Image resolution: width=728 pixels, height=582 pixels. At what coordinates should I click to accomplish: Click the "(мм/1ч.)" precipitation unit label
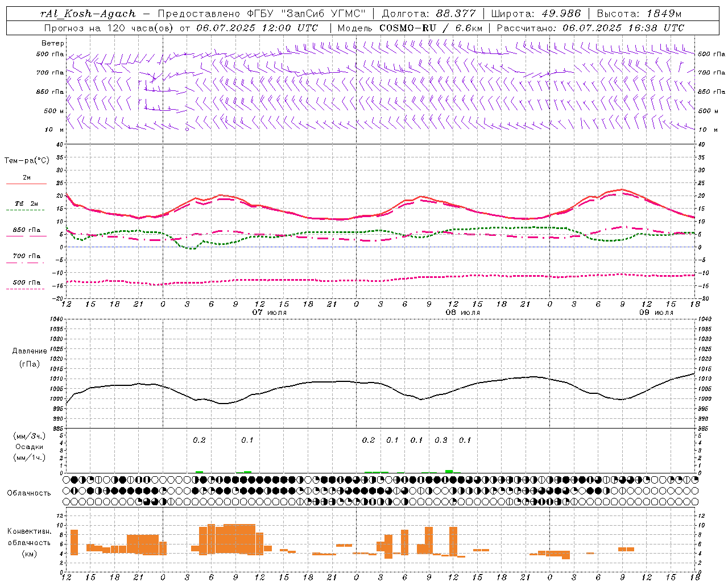pyautogui.click(x=30, y=458)
